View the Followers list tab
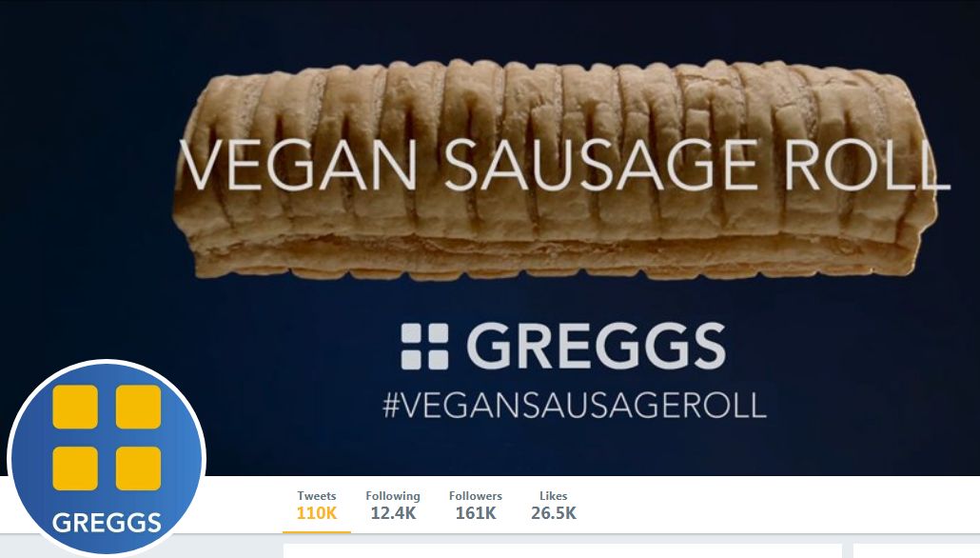980x558 pixels. tap(475, 506)
